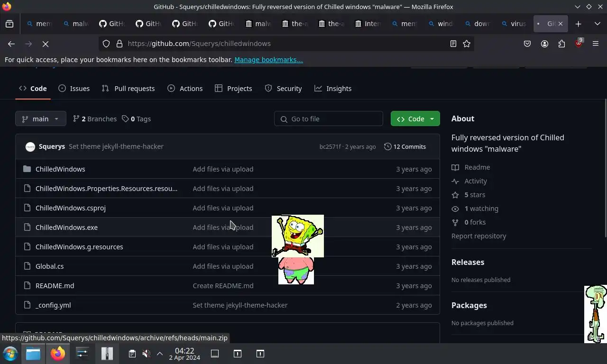Screen dimensions: 607x364
Task: Click the Manage bookmarks link
Action: (x=268, y=60)
